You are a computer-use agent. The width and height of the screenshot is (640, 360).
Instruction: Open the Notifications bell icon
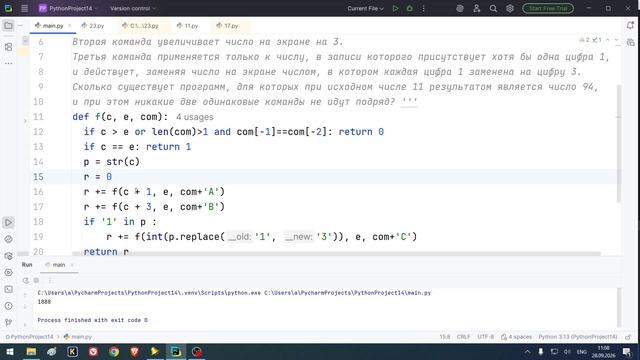click(x=630, y=25)
